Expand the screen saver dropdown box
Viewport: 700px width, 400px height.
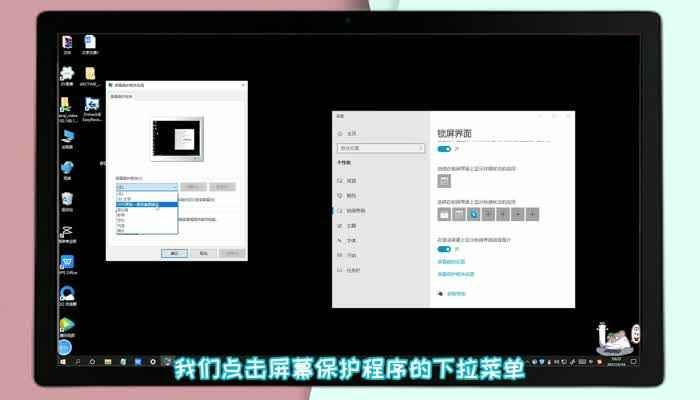pos(146,186)
